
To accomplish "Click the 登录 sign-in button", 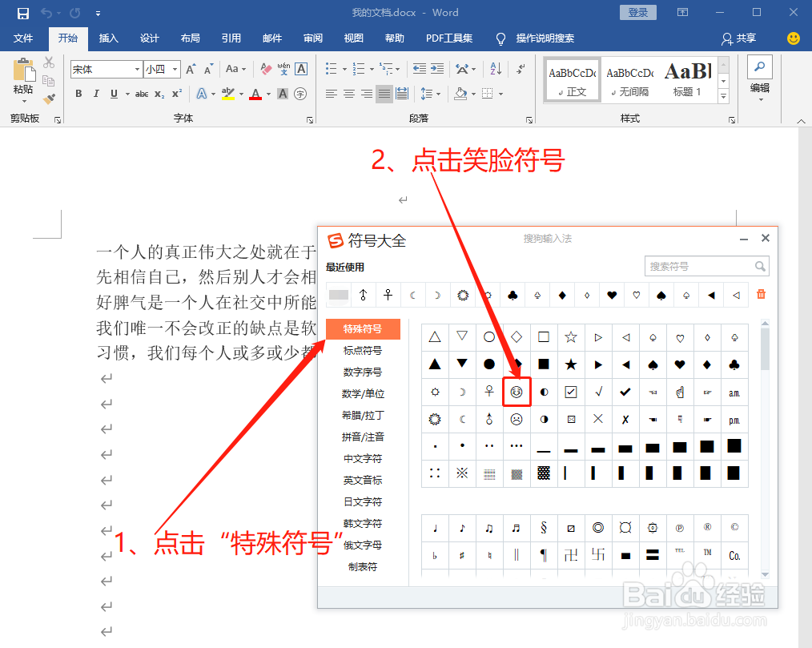I will [637, 12].
